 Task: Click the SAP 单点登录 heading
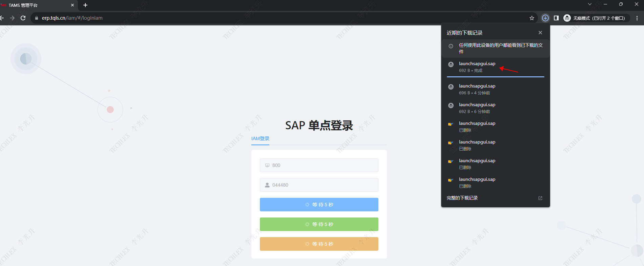[x=319, y=126]
